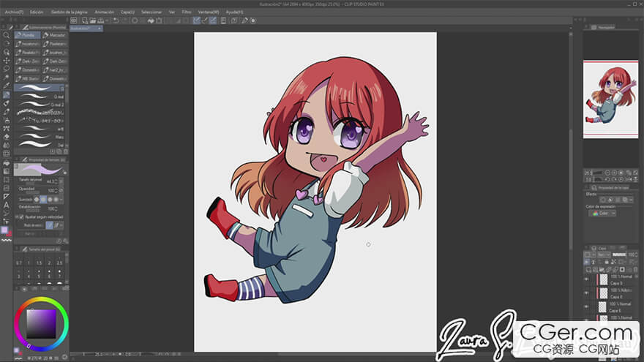Open the Suavizado options dropdown arrow

point(61,200)
